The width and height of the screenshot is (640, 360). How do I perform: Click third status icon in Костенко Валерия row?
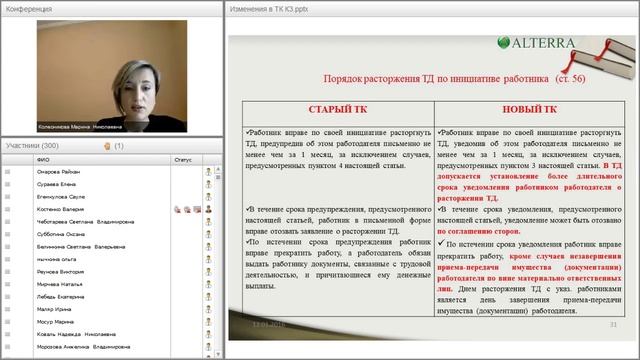coord(197,209)
